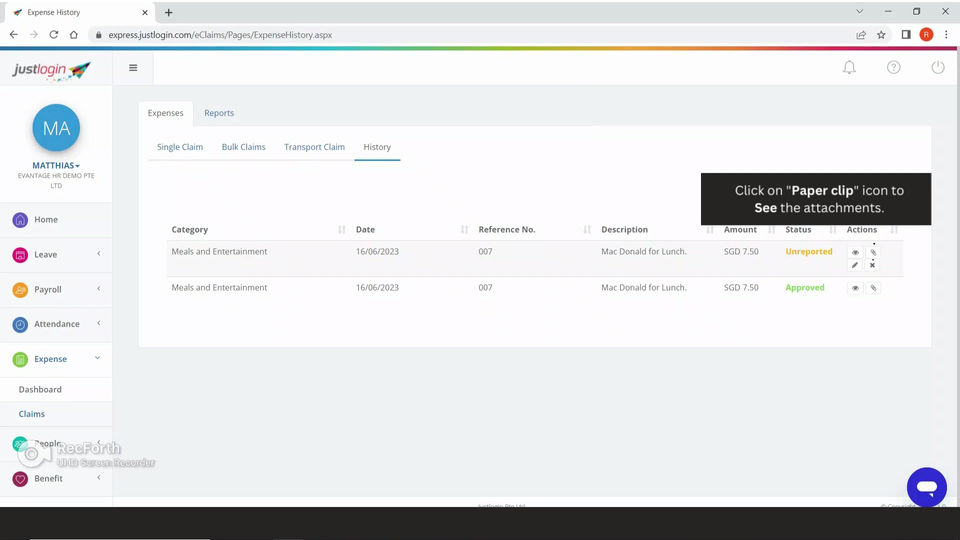
Task: Toggle the browser side panel
Action: (906, 35)
